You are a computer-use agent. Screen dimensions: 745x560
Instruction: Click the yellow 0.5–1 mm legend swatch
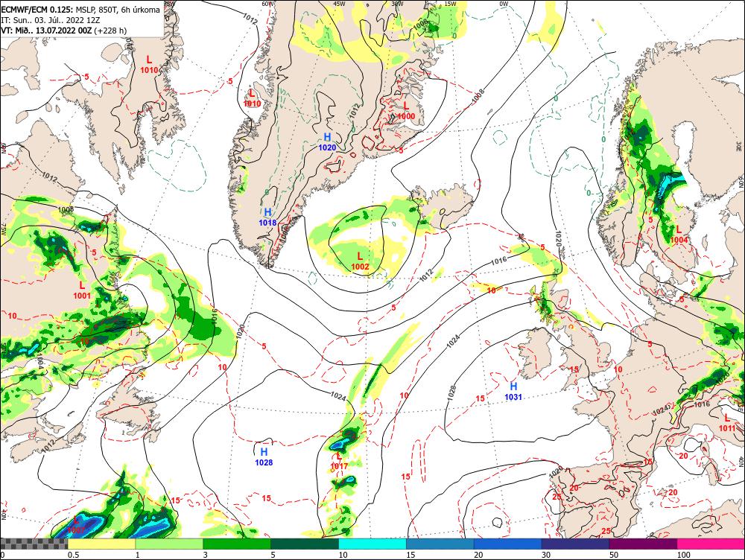101,544
